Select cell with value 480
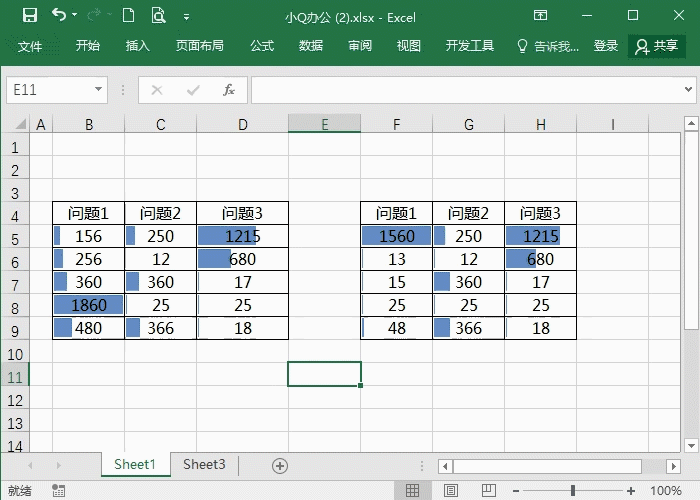700x500 pixels. coord(88,328)
